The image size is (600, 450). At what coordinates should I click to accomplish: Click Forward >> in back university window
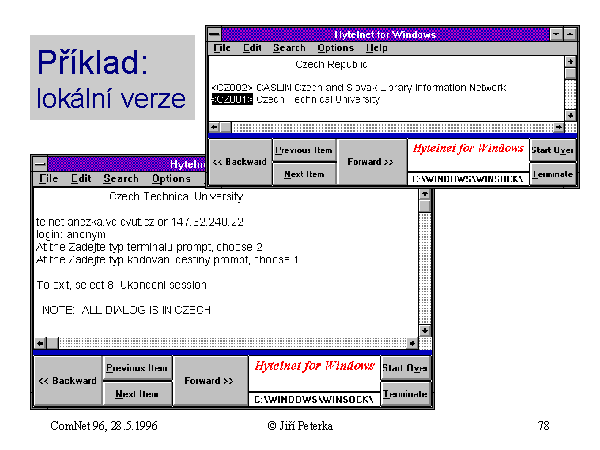(x=209, y=381)
